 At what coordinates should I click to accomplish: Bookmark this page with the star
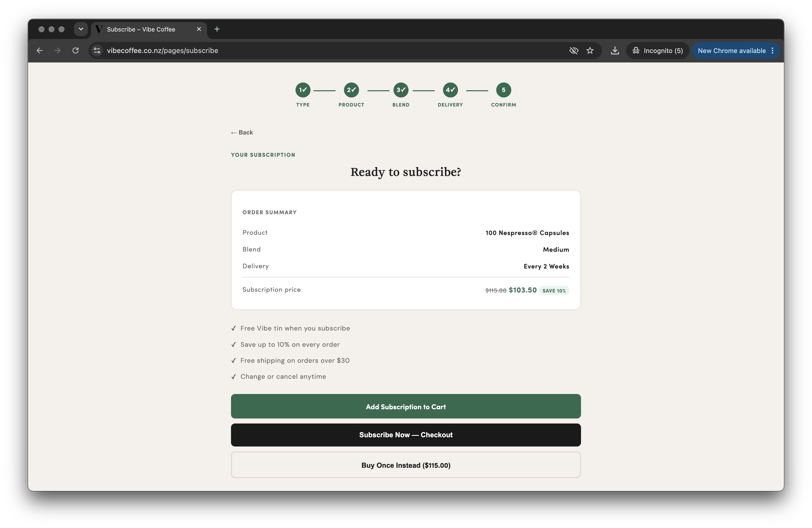[x=590, y=50]
